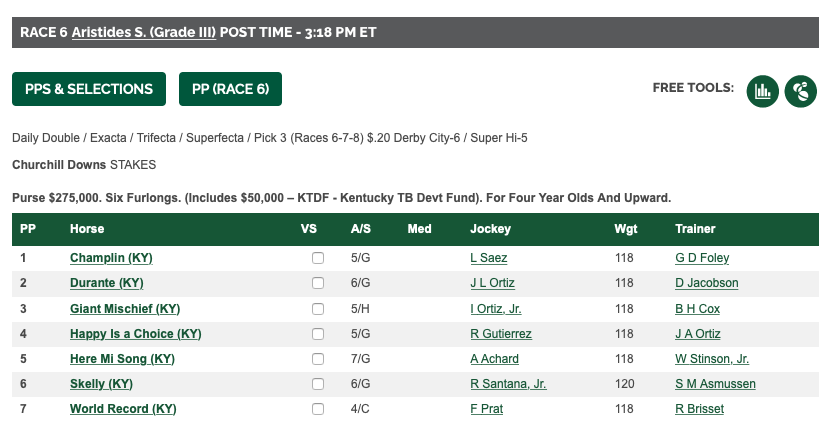Image resolution: width=836 pixels, height=433 pixels.
Task: Open the bar chart free tool icon
Action: 762,91
